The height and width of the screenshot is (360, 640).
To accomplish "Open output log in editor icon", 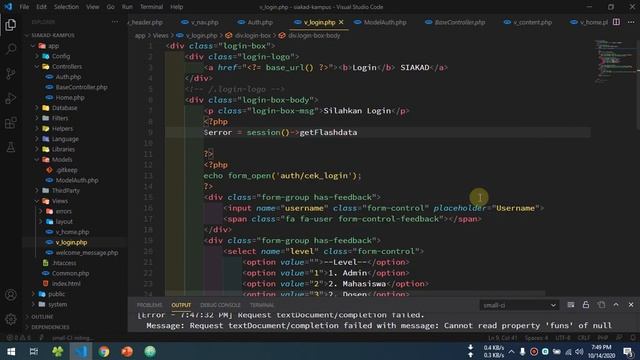I will tap(601, 305).
